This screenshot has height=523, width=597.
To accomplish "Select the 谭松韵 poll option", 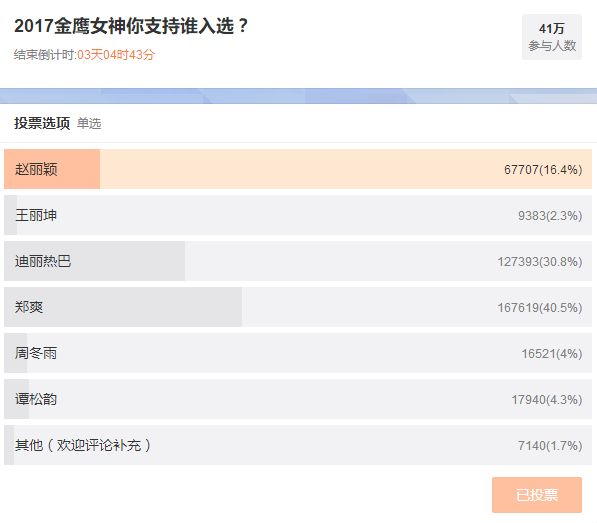I will coord(298,399).
